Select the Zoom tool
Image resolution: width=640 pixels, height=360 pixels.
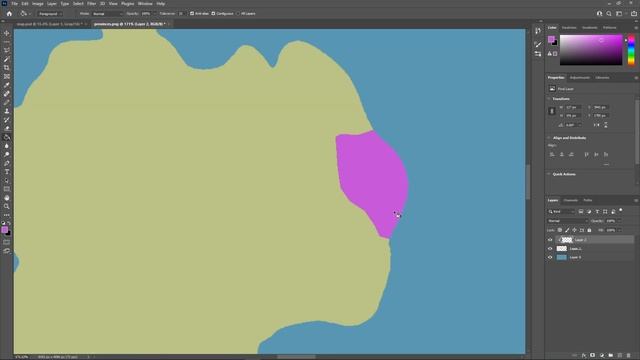pyautogui.click(x=7, y=207)
